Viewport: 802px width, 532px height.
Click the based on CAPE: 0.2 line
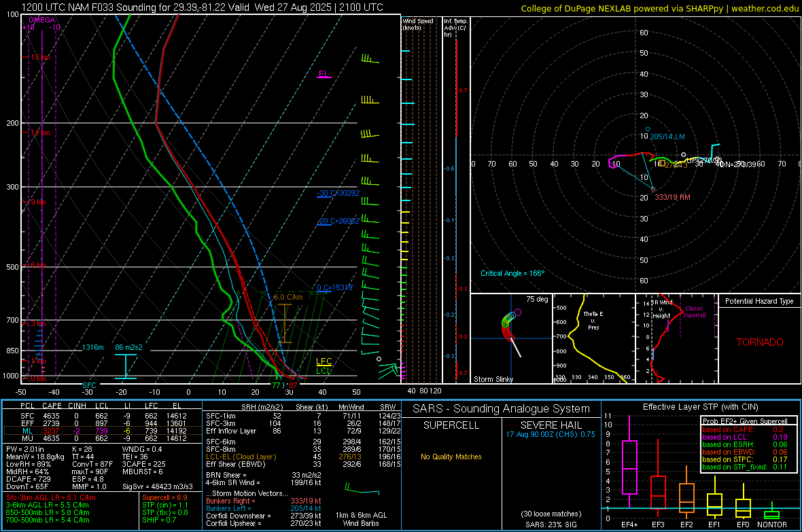(743, 429)
